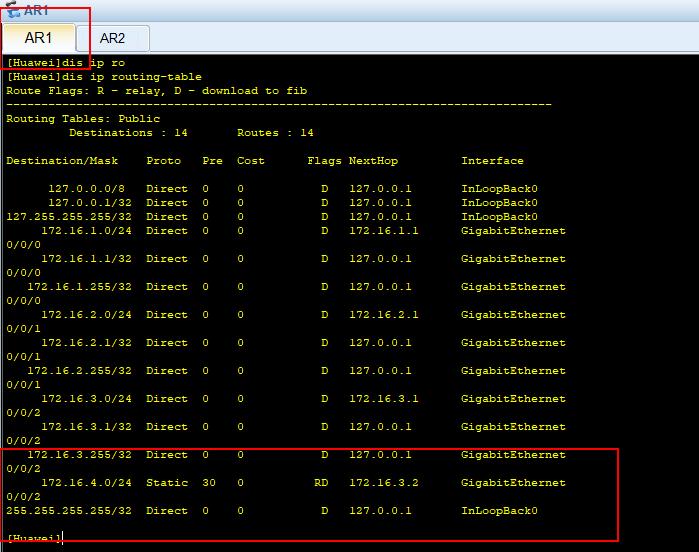Click destination 172.16.2.1/32
Viewport: 699px width, 552px height.
click(86, 343)
